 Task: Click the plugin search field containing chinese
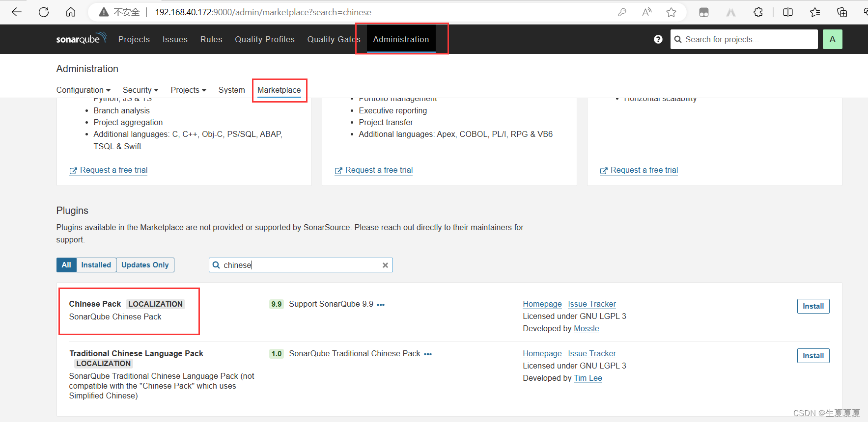pyautogui.click(x=301, y=265)
